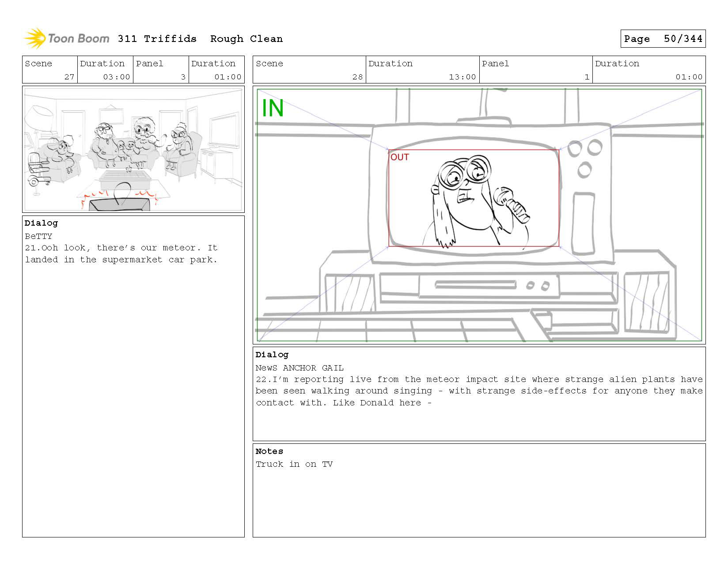Click the Dialog heading above "BeTTY"

(41, 223)
